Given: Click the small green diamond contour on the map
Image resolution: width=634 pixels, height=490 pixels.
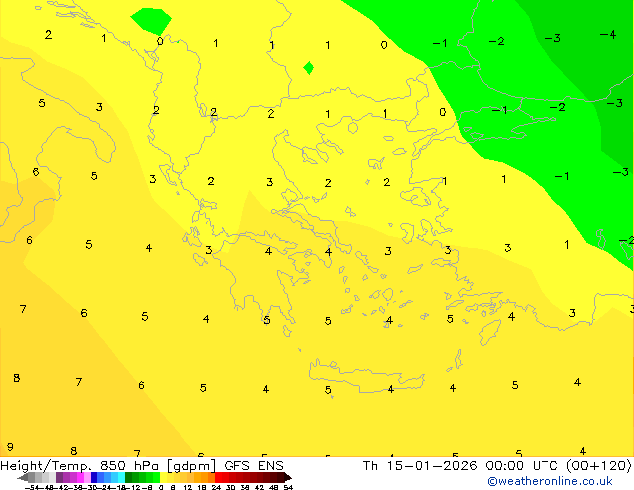Looking at the screenshot, I should [309, 68].
